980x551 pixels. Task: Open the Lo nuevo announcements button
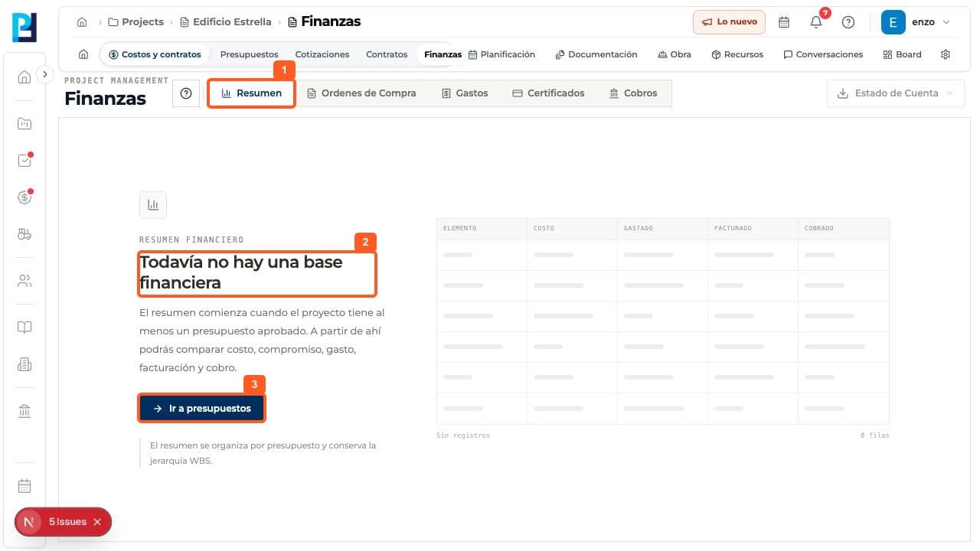[730, 22]
